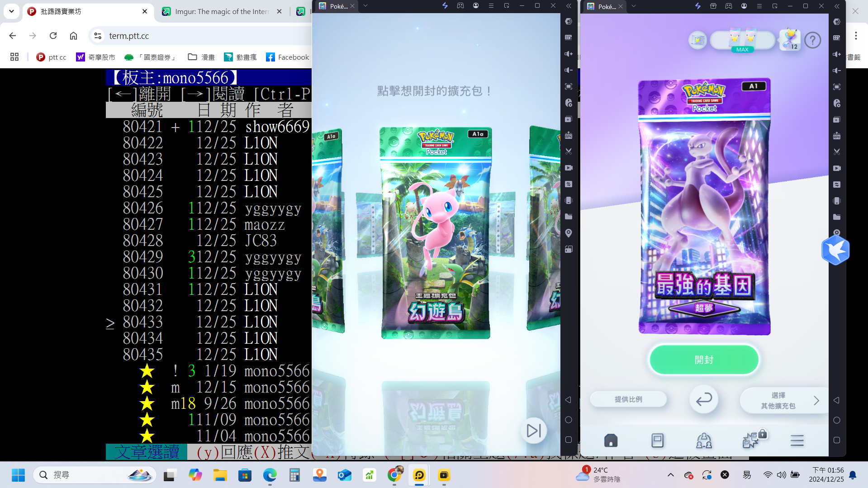Screen dimensions: 868x488
Task: Open hamburger menu in right emulator title bar
Action: tap(759, 6)
